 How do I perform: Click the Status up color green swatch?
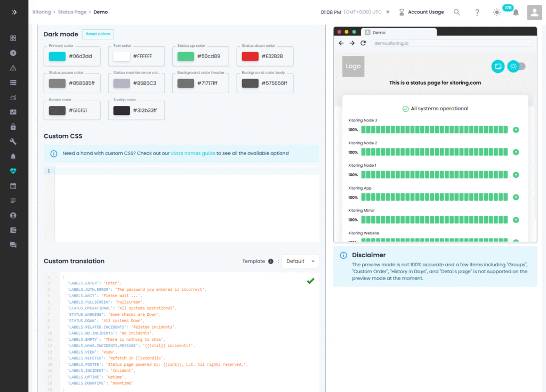click(186, 56)
